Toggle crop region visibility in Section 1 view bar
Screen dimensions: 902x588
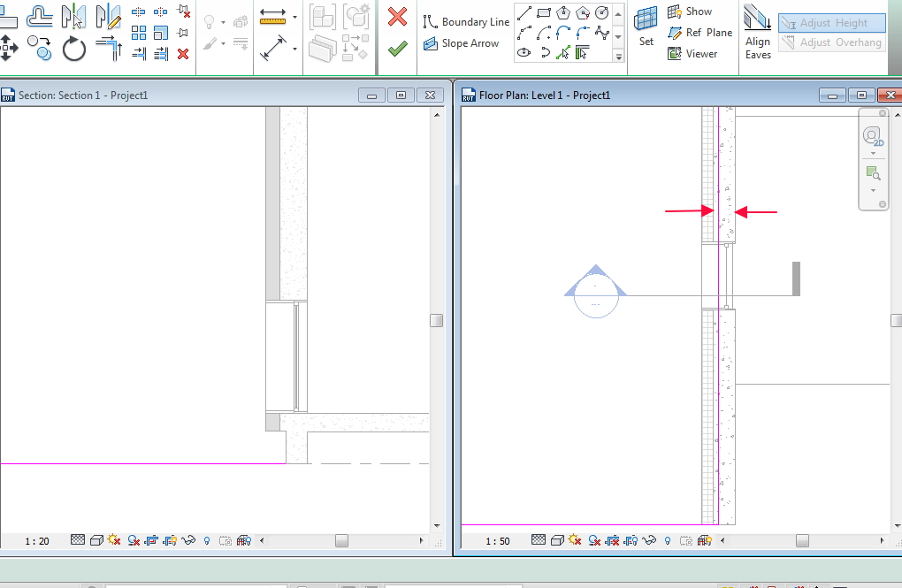coord(170,540)
